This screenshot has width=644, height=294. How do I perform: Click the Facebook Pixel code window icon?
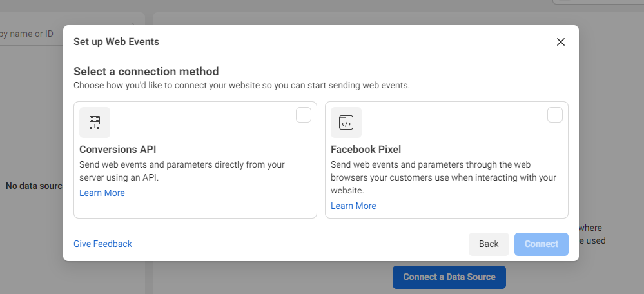346,122
